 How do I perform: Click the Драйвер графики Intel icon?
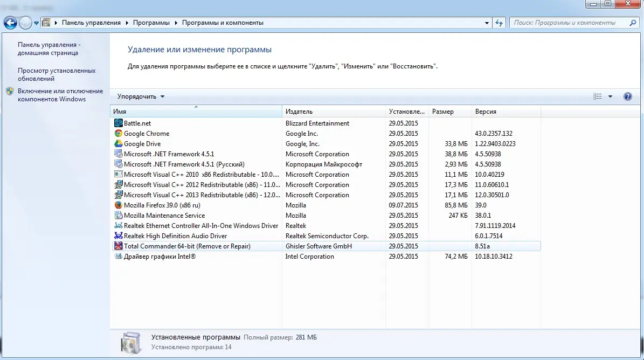pos(118,257)
